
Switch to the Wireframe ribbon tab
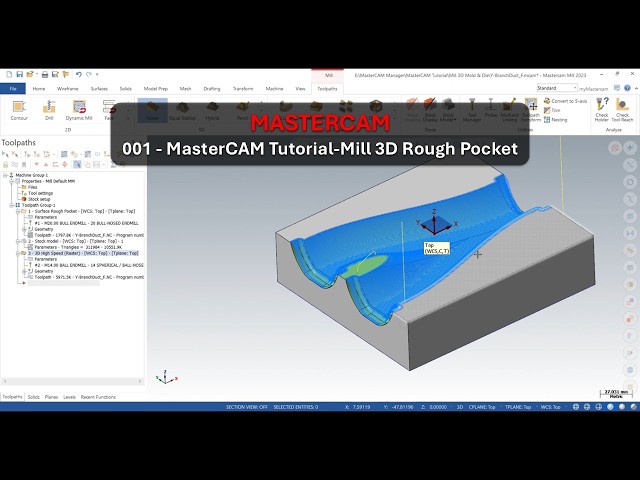click(67, 89)
